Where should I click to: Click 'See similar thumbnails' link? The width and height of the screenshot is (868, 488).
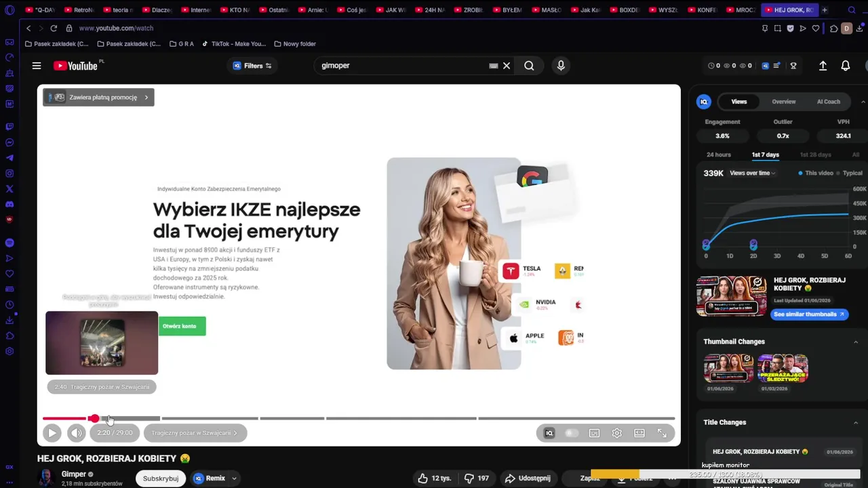pyautogui.click(x=809, y=314)
